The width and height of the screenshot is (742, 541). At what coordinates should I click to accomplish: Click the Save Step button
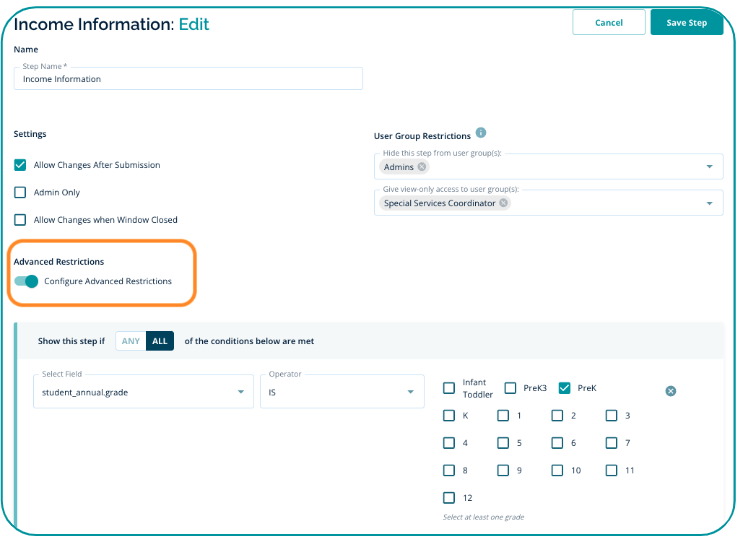coord(686,22)
